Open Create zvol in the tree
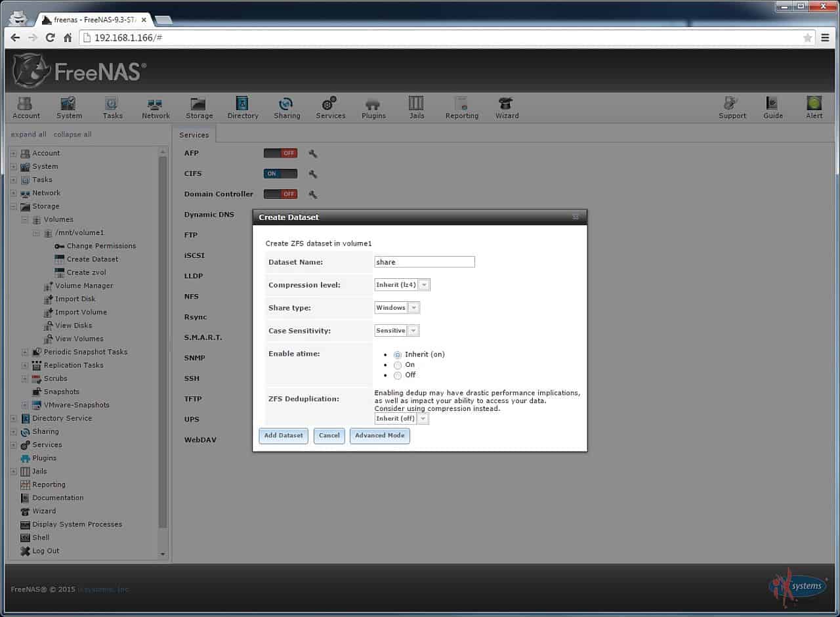840x617 pixels. pos(86,272)
